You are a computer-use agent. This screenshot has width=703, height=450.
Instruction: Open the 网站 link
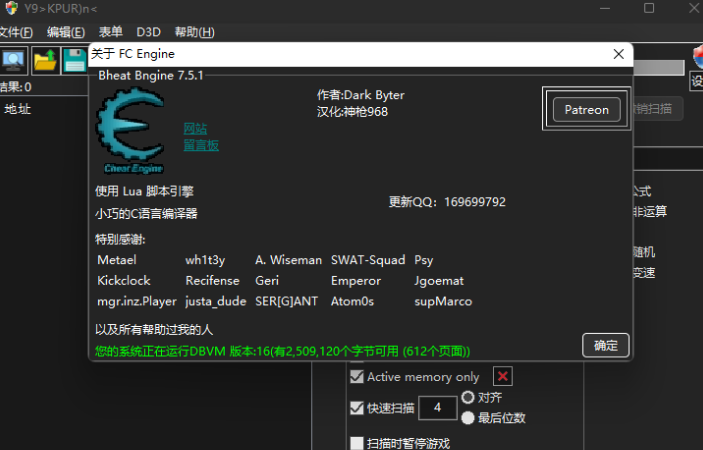tap(195, 129)
